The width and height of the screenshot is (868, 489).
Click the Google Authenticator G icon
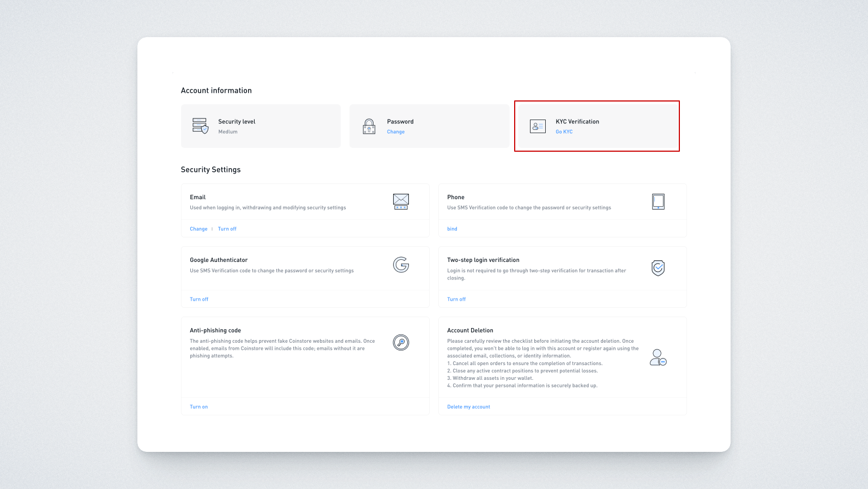[401, 265]
